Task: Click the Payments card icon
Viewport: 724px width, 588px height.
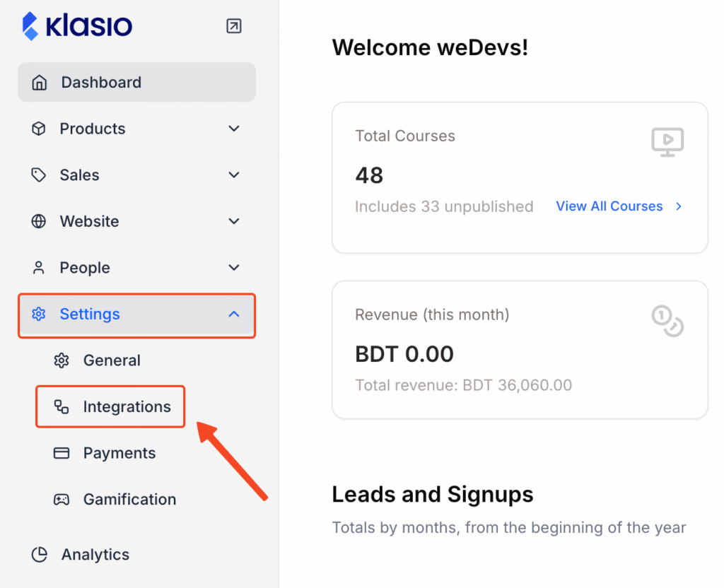Action: [62, 453]
